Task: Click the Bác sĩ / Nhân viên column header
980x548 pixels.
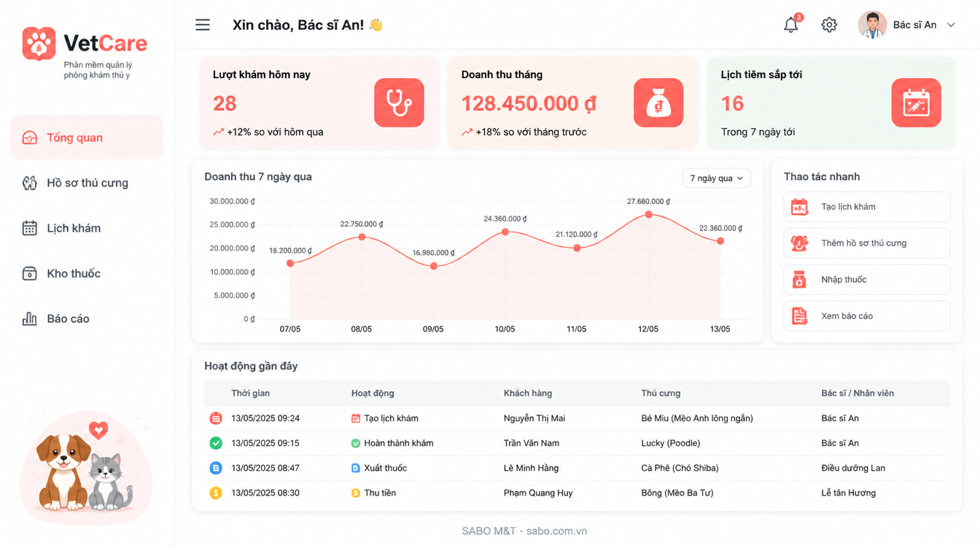Action: point(857,394)
